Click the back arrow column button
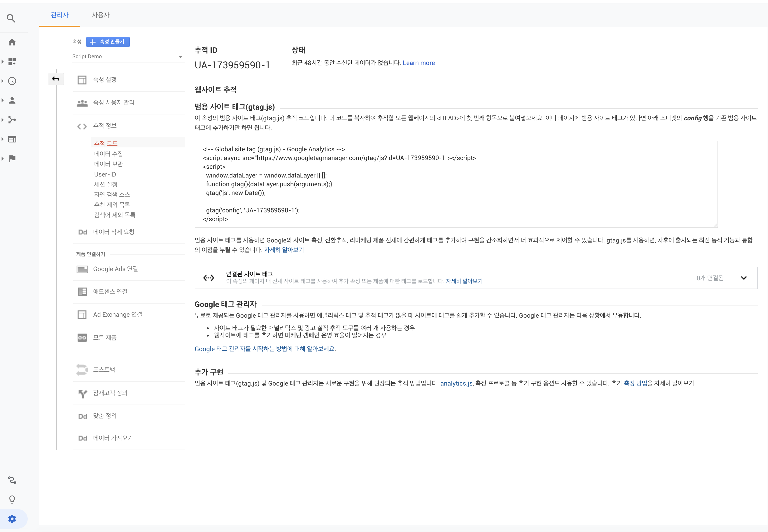The width and height of the screenshot is (768, 532). (x=56, y=79)
